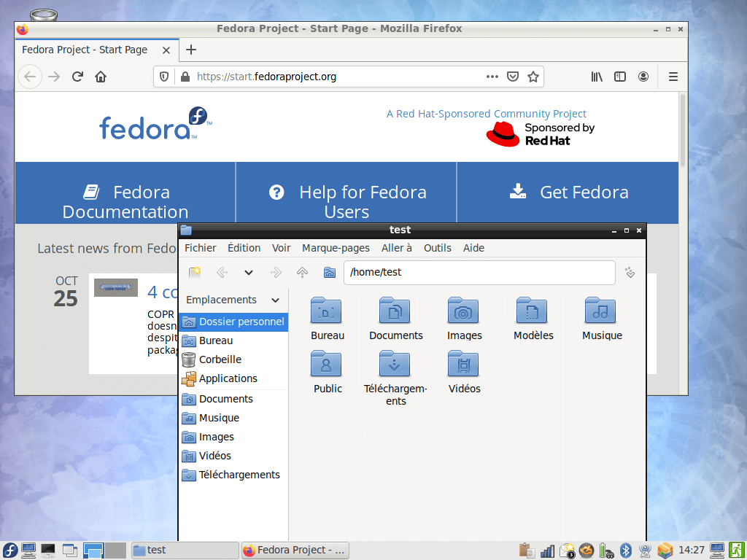
Task: Reload the page in Firefox
Action: (x=77, y=77)
